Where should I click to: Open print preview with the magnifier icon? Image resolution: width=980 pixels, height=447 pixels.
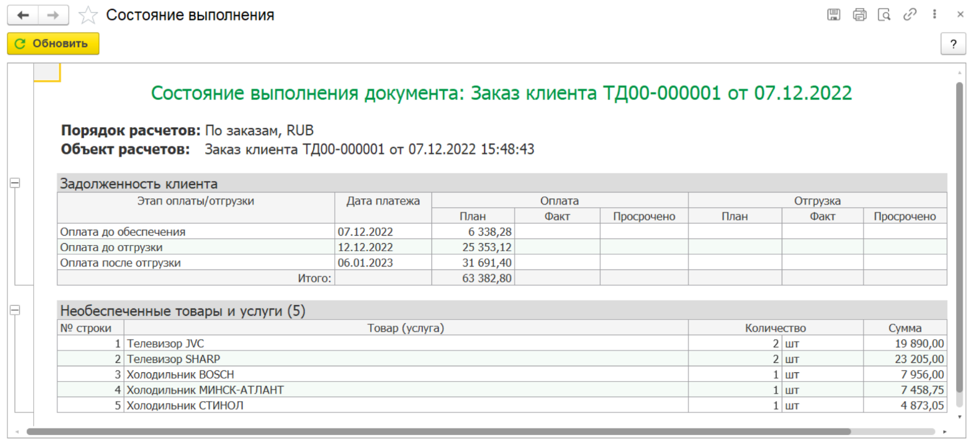tap(884, 15)
